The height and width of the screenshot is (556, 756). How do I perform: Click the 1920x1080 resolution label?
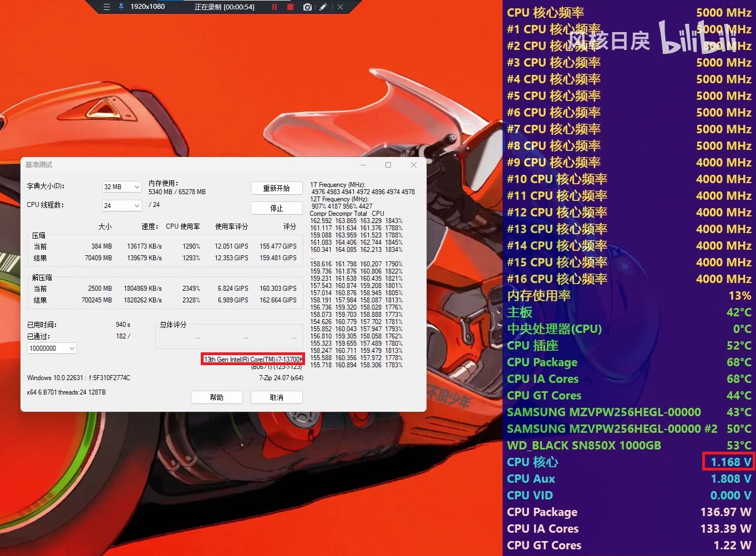tap(148, 7)
